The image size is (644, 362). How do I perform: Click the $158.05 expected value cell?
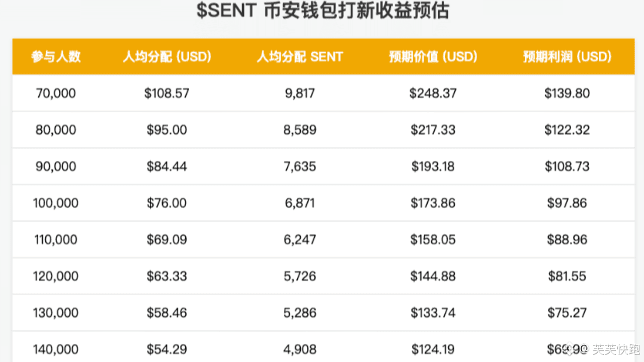click(x=433, y=239)
